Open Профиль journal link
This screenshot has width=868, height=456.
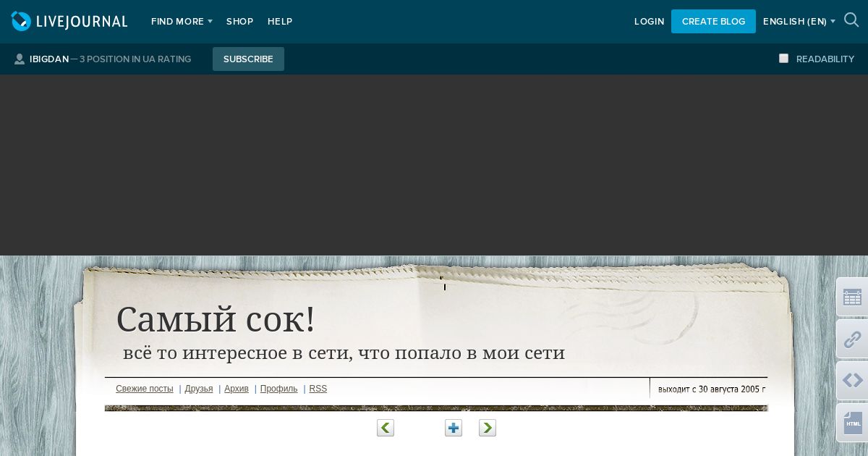click(279, 389)
